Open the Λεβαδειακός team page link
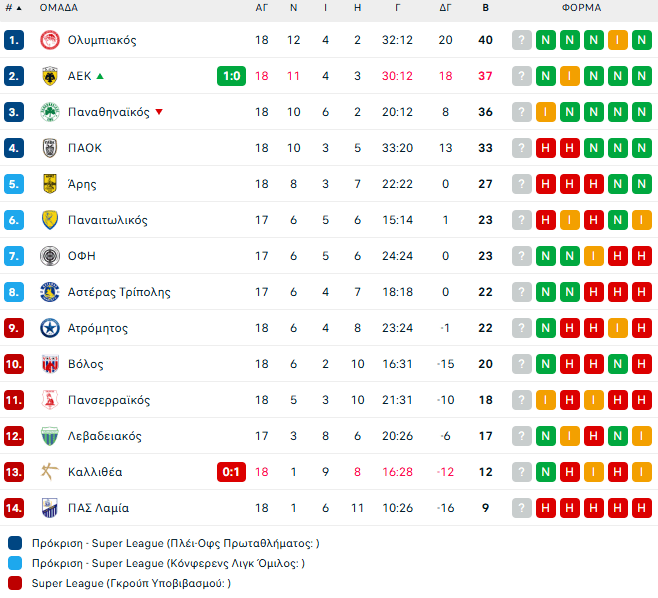The width and height of the screenshot is (658, 598). (x=104, y=436)
